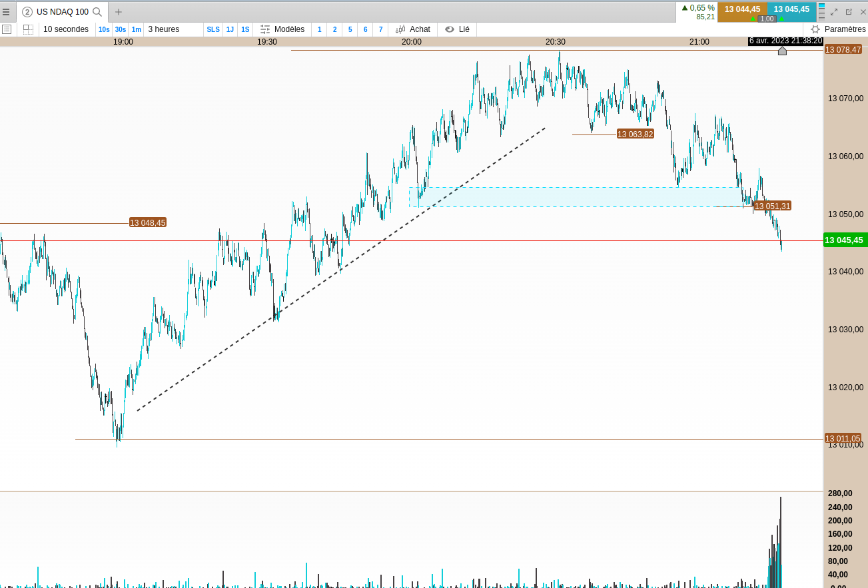Select the 13 048,45 price level label
The width and height of the screenshot is (868, 588).
(x=148, y=223)
